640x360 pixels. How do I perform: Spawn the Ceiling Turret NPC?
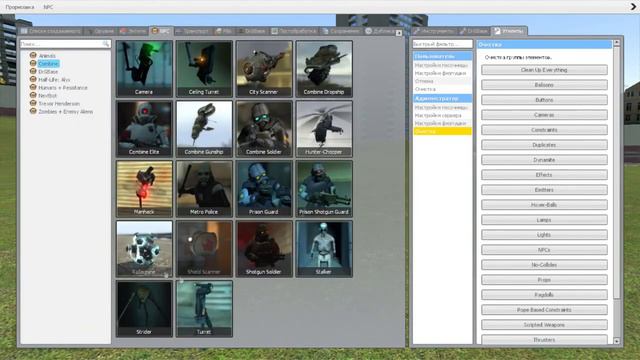pos(204,69)
